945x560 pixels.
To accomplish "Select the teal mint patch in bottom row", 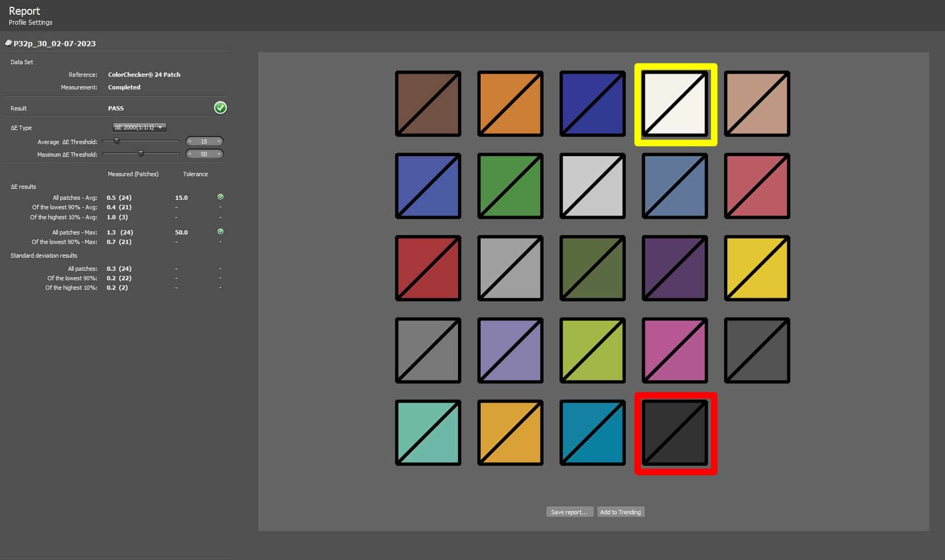I will tap(428, 433).
